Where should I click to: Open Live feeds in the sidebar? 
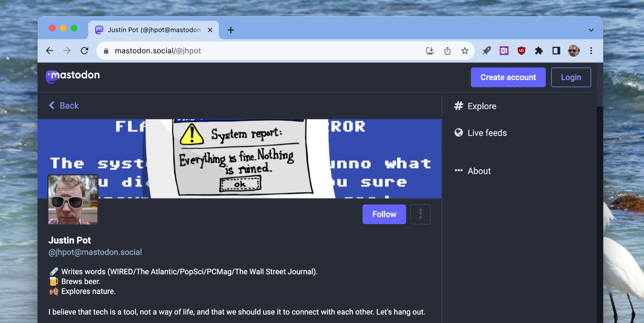click(x=487, y=133)
